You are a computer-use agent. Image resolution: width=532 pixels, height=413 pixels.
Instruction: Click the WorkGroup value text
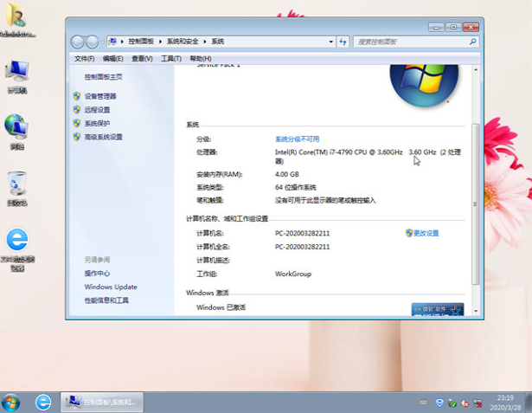click(x=293, y=274)
